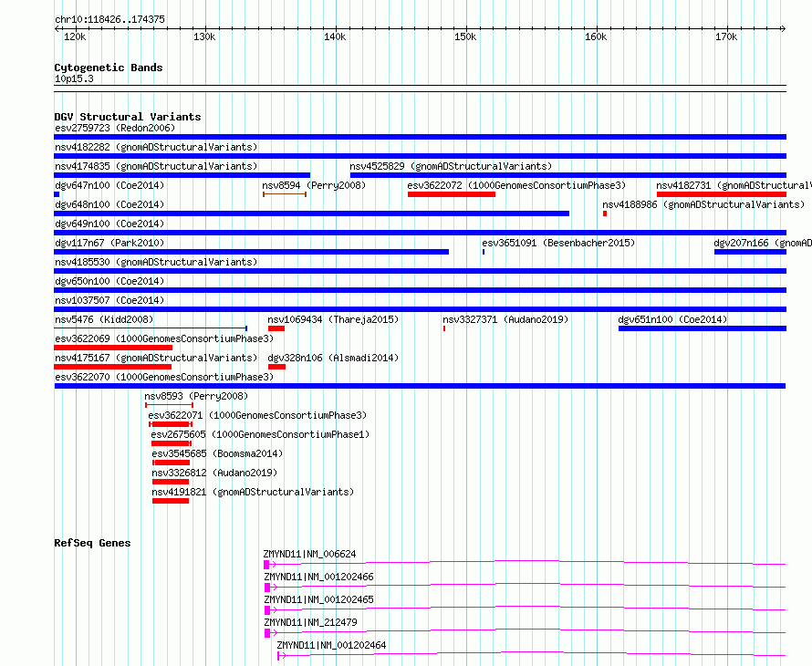Click esv2675605 (1000GenomesConsortiumPhase1) label
This screenshot has height=666, width=812.
click(x=260, y=434)
